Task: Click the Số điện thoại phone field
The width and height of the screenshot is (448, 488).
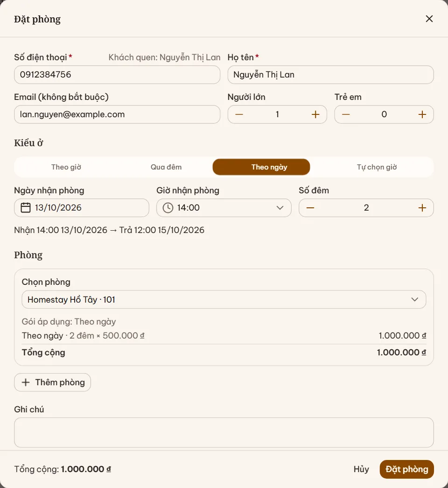Action: click(117, 75)
